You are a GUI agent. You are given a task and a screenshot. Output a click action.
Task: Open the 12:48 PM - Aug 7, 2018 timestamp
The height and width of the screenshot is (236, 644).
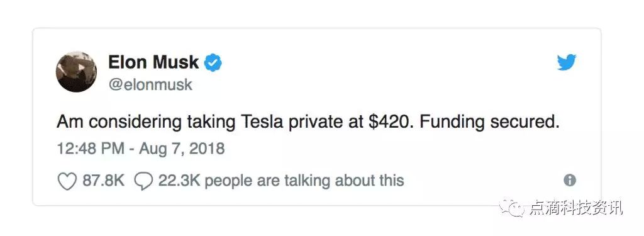click(140, 148)
